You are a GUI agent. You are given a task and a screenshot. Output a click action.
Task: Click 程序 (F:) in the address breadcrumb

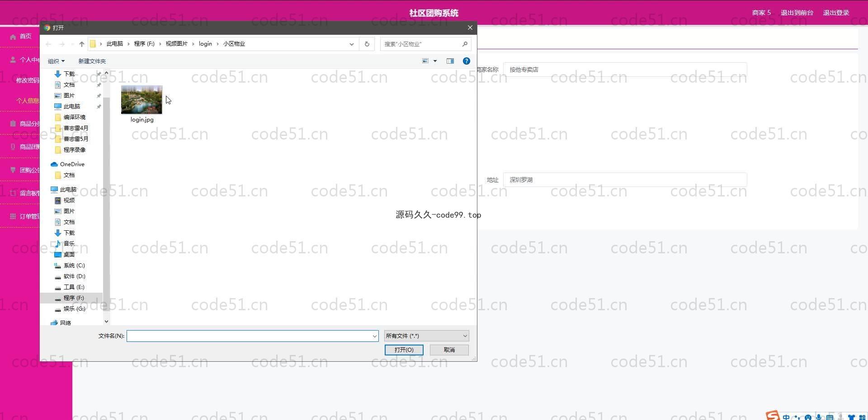[x=144, y=44]
